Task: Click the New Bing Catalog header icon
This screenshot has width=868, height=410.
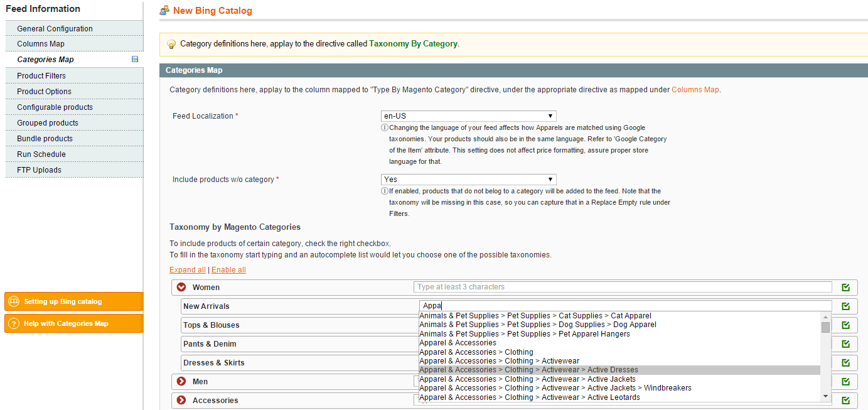Action: click(x=164, y=10)
